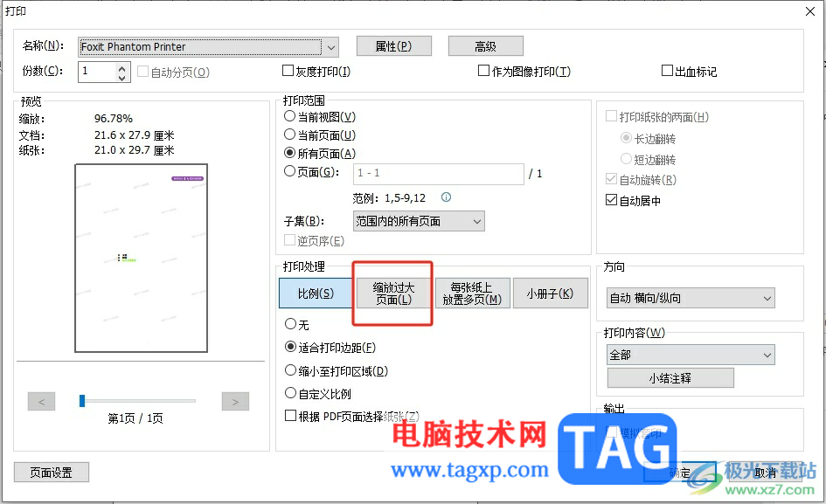Viewport: 826px width, 504px height.
Task: Click 取消 to cancel printing
Action: tap(766, 473)
